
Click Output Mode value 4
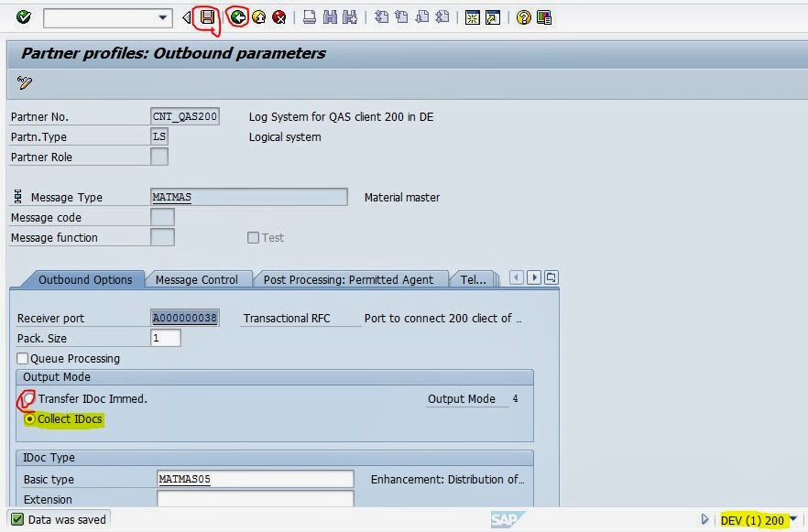click(515, 398)
